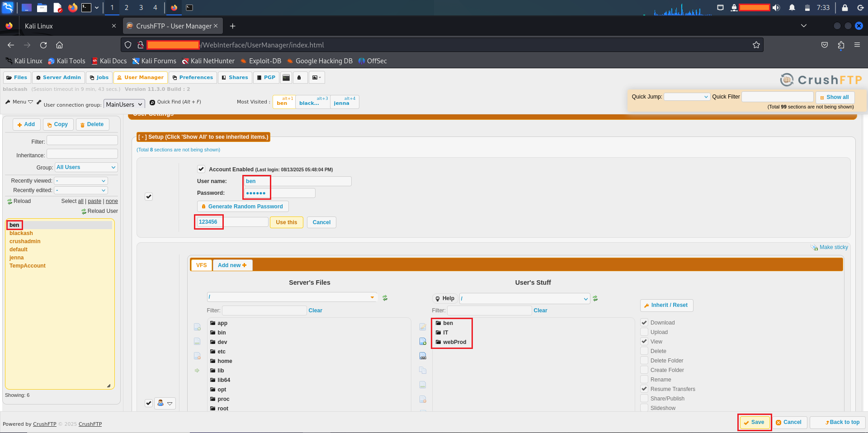Refresh the User's Stuff path list

(595, 298)
